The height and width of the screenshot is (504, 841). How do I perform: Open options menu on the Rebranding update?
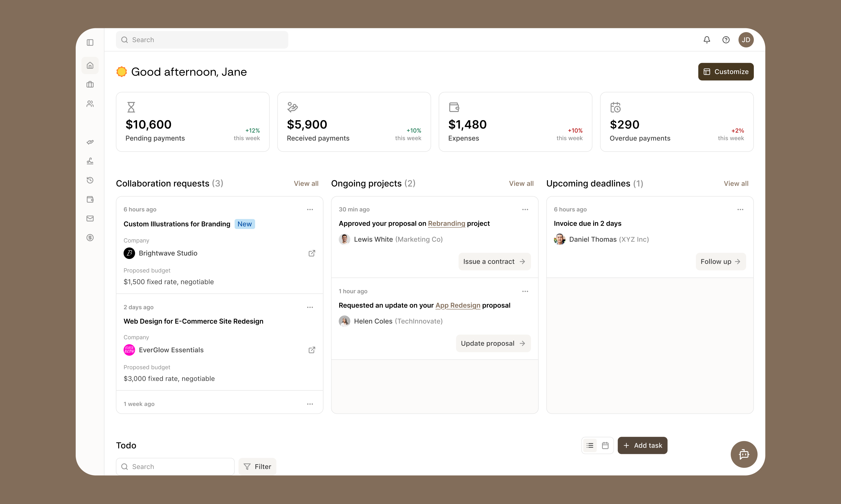(525, 209)
